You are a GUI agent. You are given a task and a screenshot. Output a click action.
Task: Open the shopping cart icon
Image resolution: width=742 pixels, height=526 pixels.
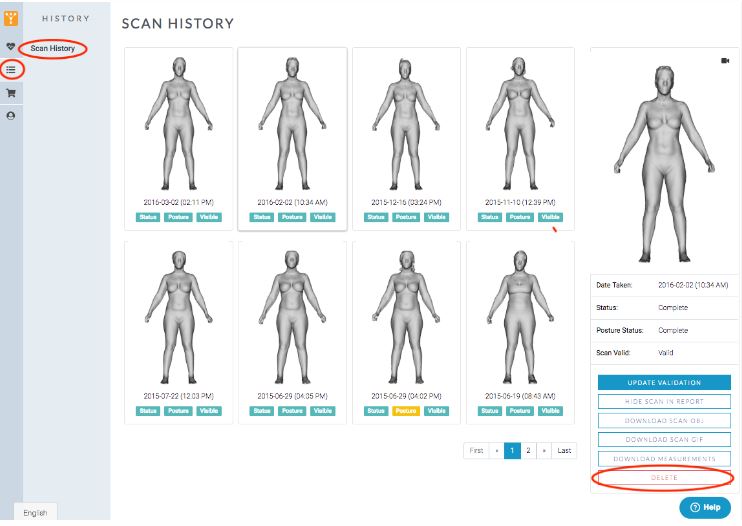pos(11,93)
